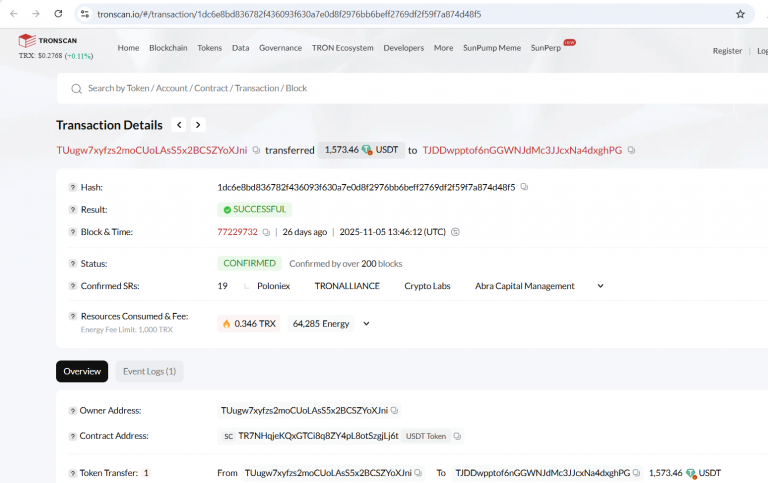
Task: Copy the transaction hash
Action: pos(524,187)
